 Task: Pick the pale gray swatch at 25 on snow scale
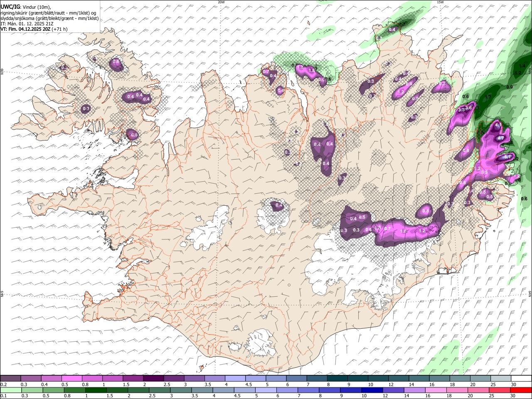click(x=501, y=379)
